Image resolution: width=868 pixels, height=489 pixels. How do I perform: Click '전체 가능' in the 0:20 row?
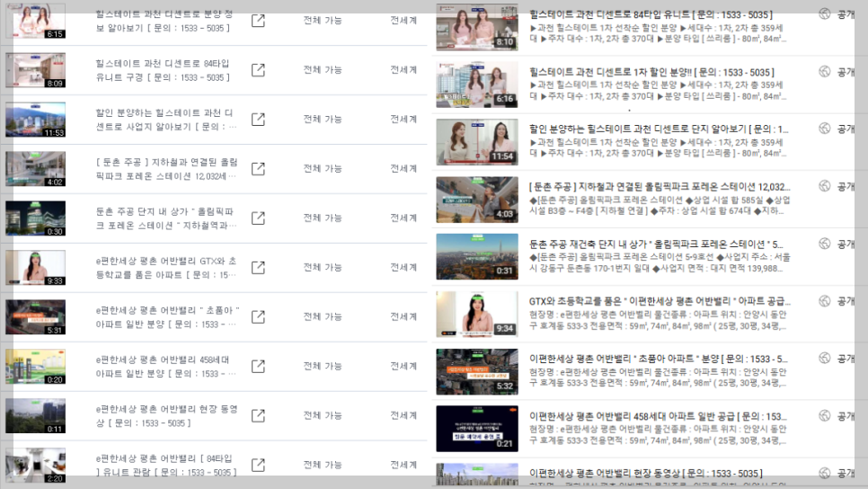coord(323,366)
